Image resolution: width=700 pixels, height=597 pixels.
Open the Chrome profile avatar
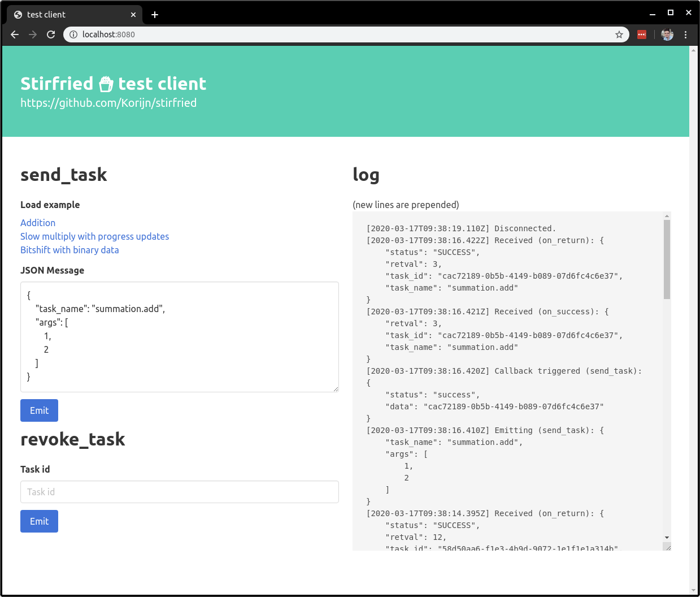point(667,34)
